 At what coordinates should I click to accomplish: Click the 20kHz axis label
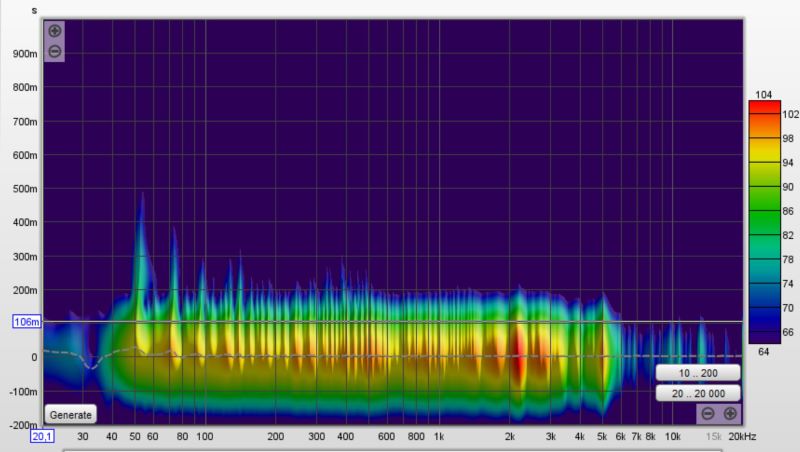(x=742, y=437)
